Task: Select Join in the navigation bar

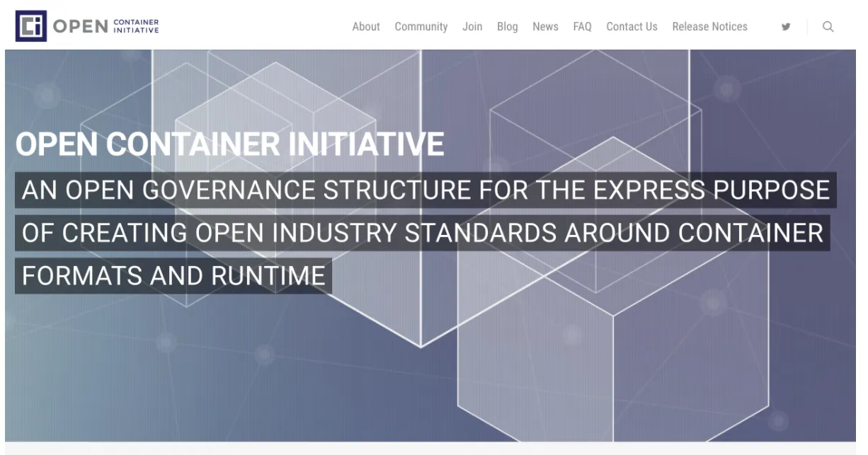Action: tap(472, 27)
